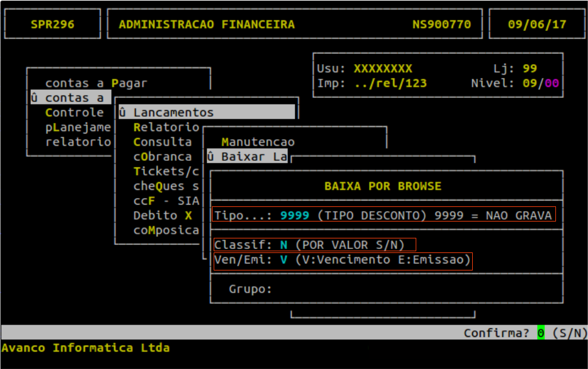Click the Ven/Emi field value V
This screenshot has height=369, width=588.
[x=284, y=259]
